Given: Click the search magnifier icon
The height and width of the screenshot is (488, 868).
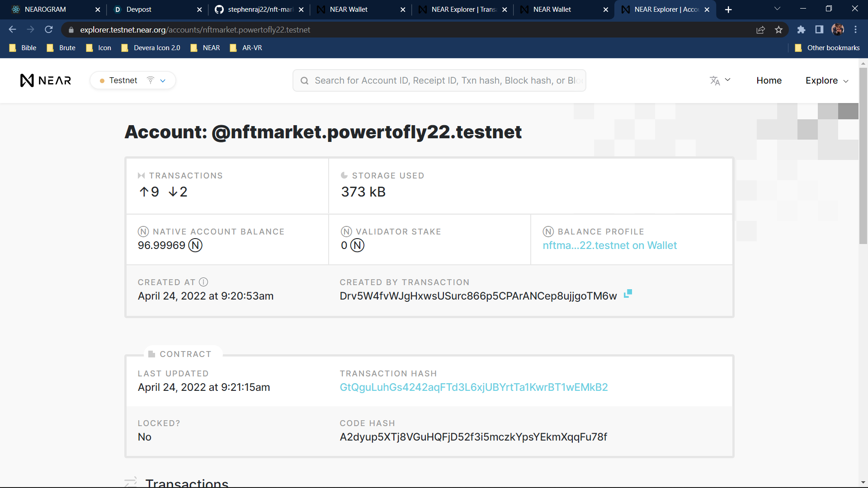Looking at the screenshot, I should (305, 81).
